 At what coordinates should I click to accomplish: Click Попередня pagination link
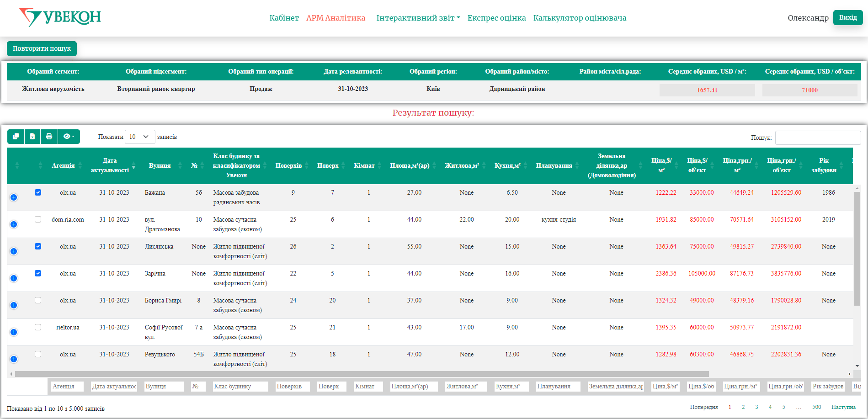pos(704,407)
